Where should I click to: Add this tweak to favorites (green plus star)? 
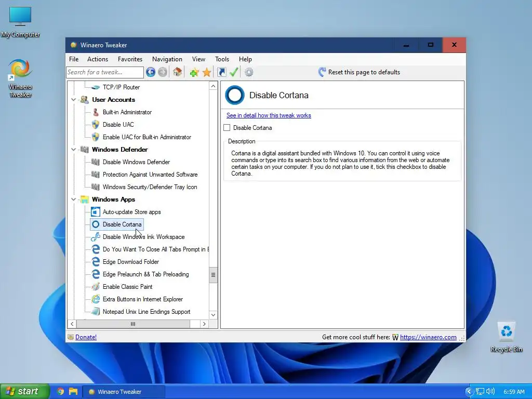pos(194,72)
